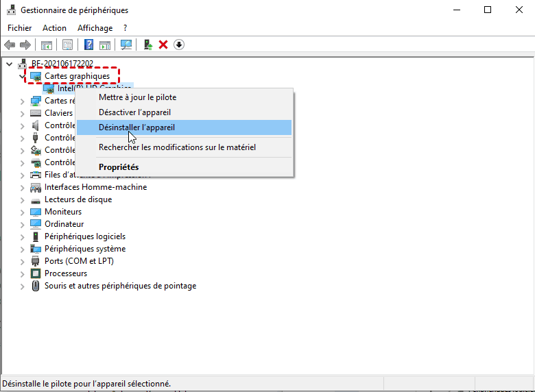Screen dimensions: 535x392
Task: Select the Ports (COM et LPT) label
Action: [x=79, y=261]
